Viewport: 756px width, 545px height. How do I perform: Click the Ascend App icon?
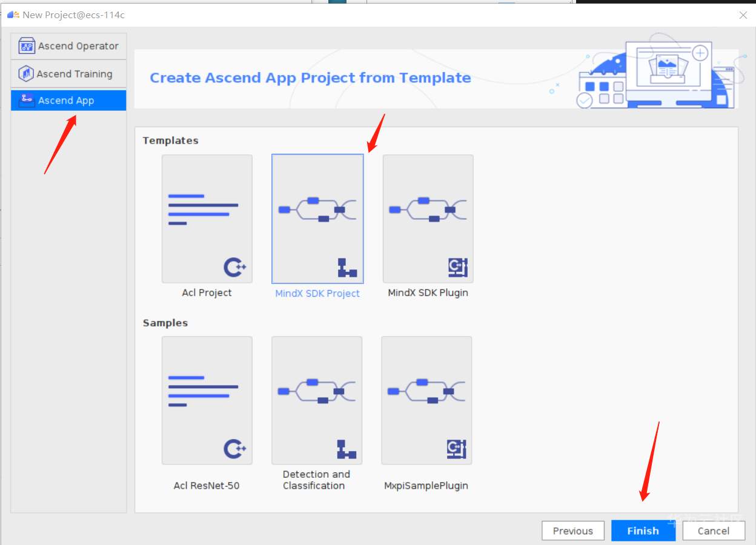click(27, 101)
